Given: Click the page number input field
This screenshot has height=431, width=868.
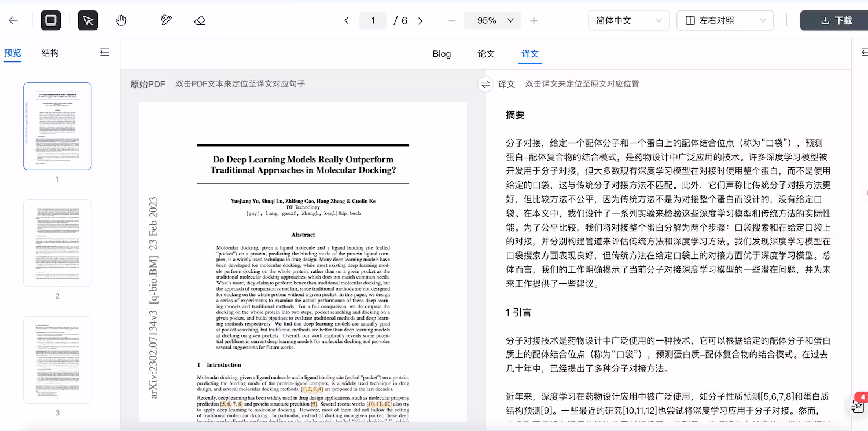Looking at the screenshot, I should pyautogui.click(x=373, y=20).
